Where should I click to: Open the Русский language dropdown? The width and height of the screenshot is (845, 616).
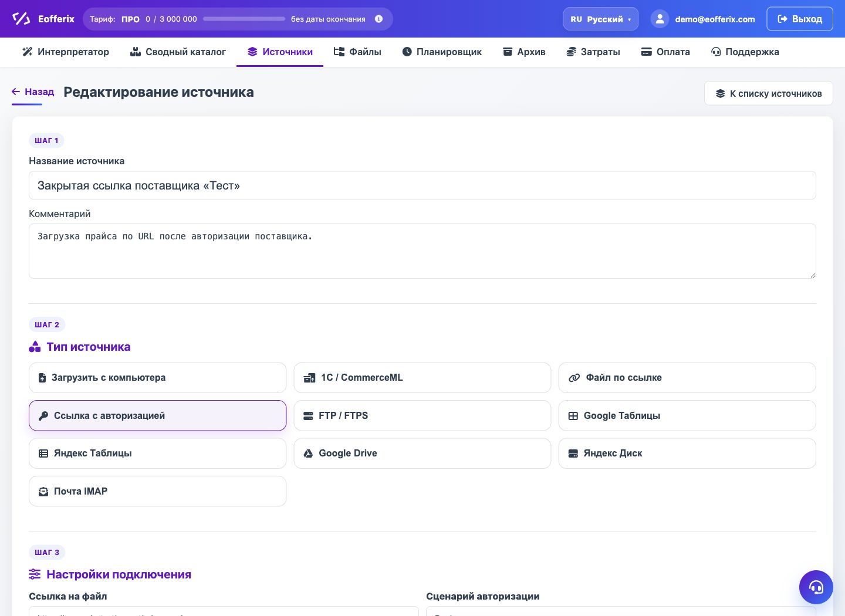pos(601,19)
